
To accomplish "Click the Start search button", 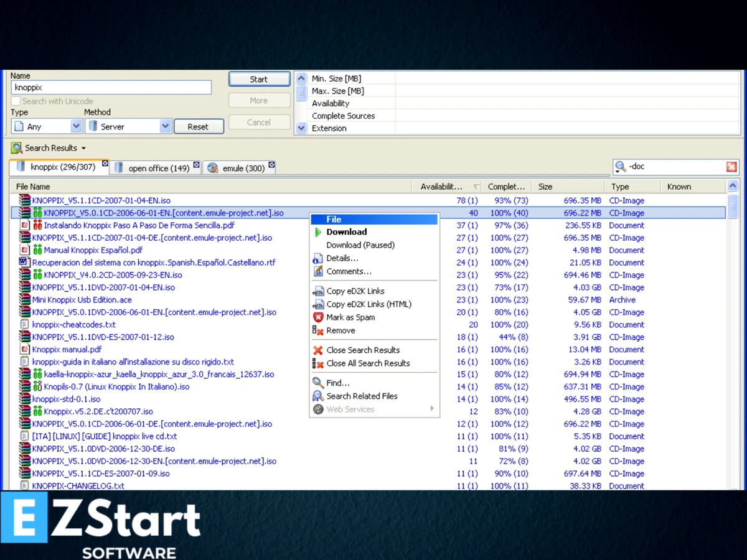I will coord(259,79).
